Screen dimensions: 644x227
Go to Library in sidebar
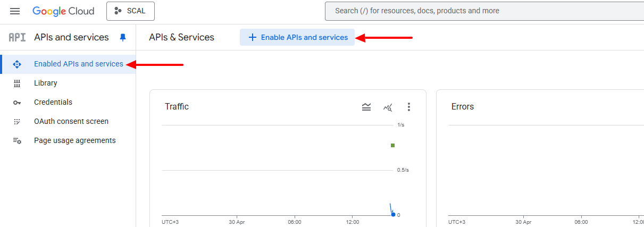point(46,83)
